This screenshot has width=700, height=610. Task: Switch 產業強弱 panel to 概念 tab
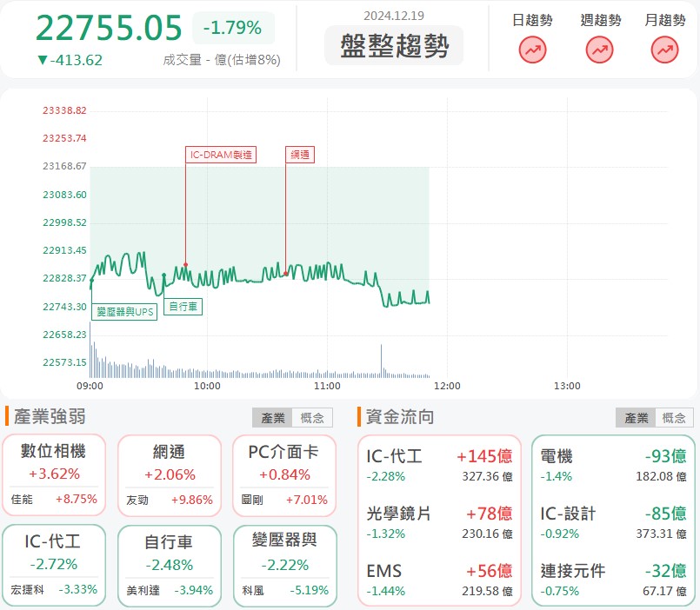pyautogui.click(x=311, y=418)
